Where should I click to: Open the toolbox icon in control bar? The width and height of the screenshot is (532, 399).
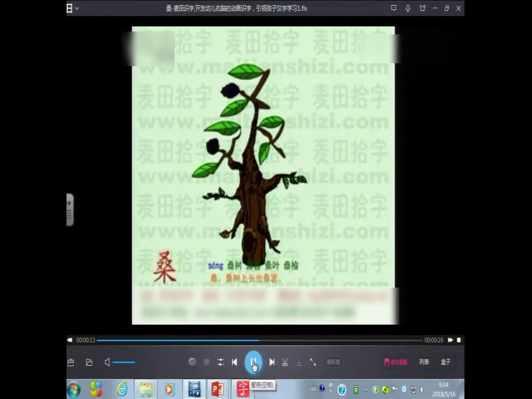[71, 362]
